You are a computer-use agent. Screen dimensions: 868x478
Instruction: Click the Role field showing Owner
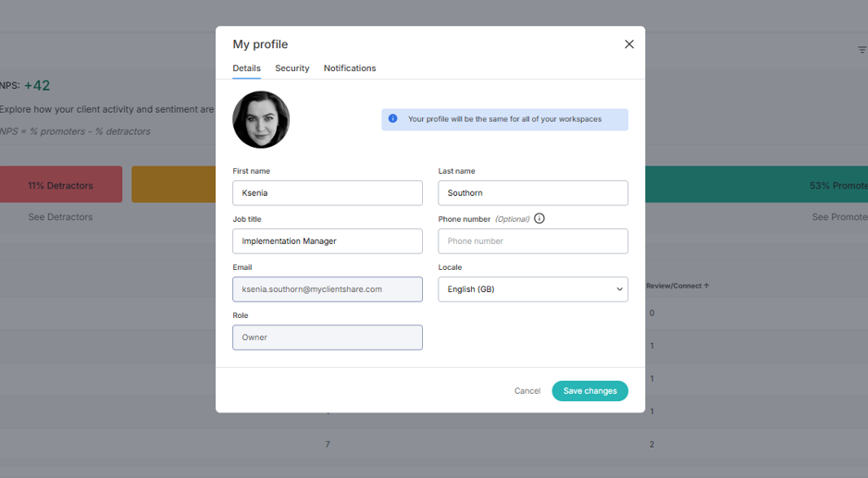[328, 337]
